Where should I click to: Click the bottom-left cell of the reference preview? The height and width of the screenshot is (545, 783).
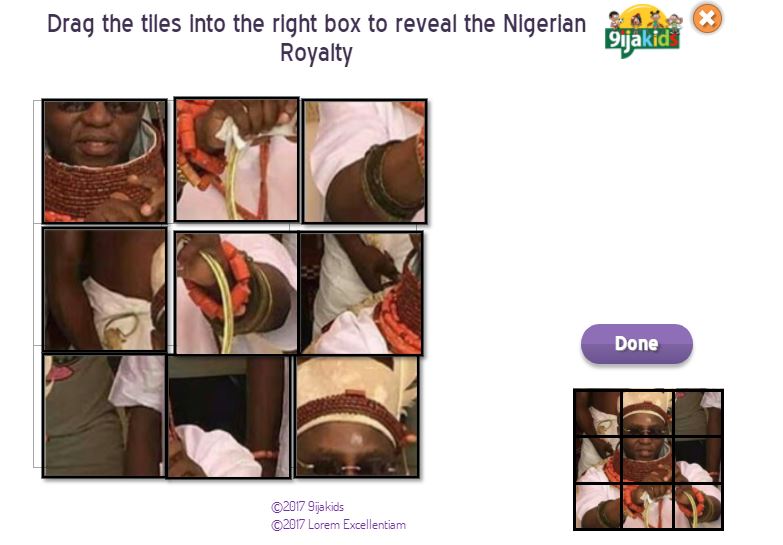pos(598,507)
